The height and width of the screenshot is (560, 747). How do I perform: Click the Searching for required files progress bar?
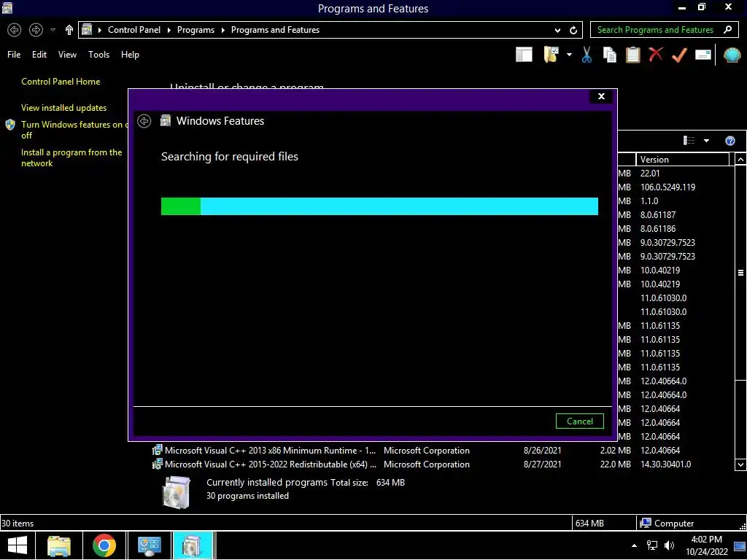(x=379, y=206)
